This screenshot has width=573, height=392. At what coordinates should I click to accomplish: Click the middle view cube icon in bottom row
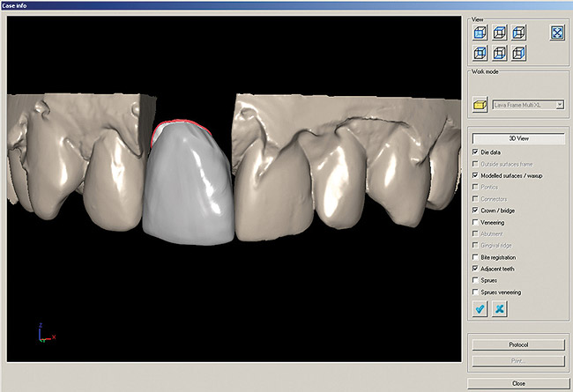point(500,54)
